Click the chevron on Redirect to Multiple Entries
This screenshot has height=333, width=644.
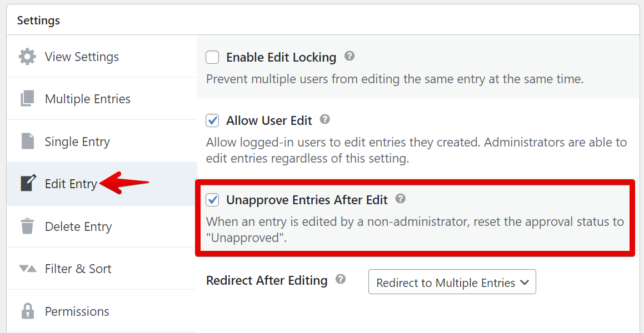(524, 282)
